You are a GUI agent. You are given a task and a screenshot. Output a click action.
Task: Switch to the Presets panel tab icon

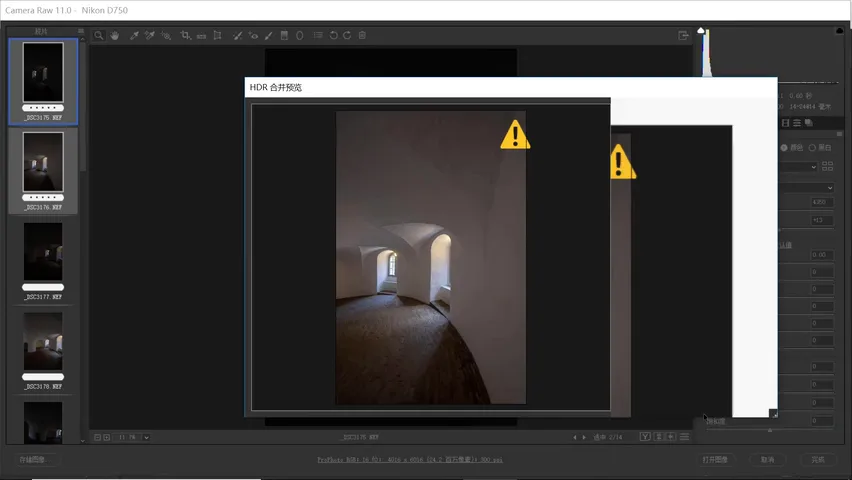click(797, 123)
